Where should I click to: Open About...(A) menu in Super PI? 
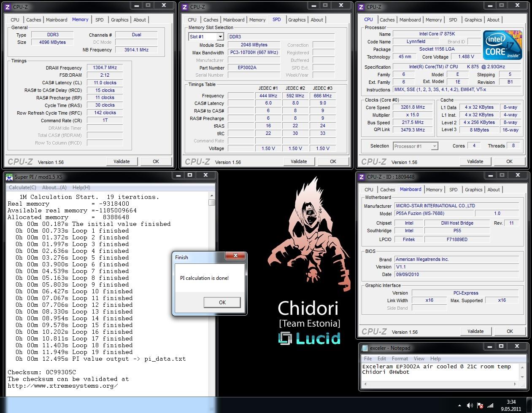coord(54,188)
